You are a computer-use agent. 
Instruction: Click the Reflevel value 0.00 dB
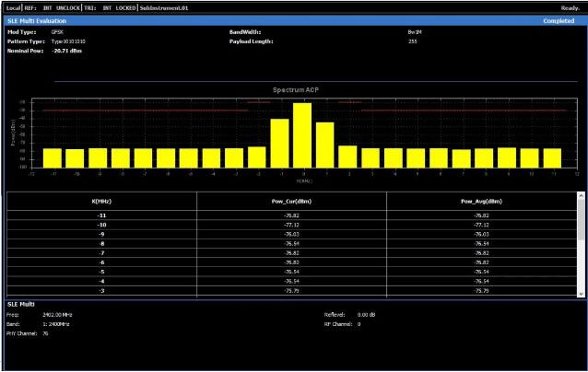[x=368, y=314]
